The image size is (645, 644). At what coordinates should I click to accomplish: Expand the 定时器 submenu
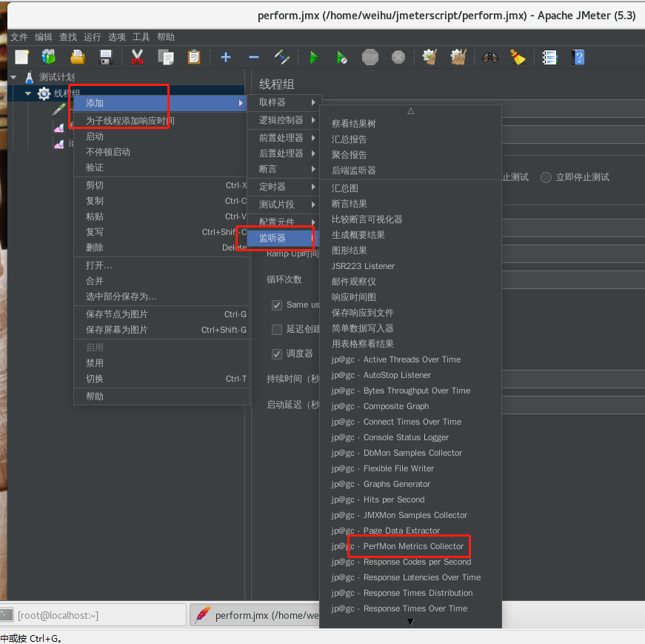pyautogui.click(x=284, y=187)
